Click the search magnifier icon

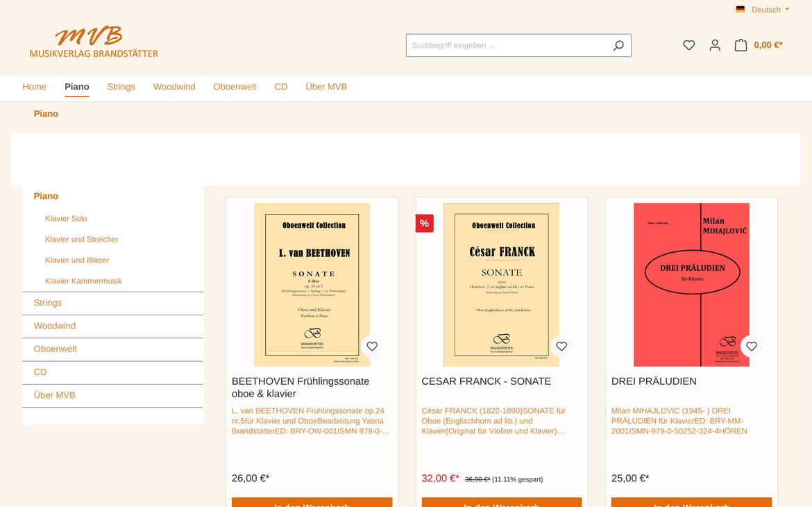(x=618, y=46)
